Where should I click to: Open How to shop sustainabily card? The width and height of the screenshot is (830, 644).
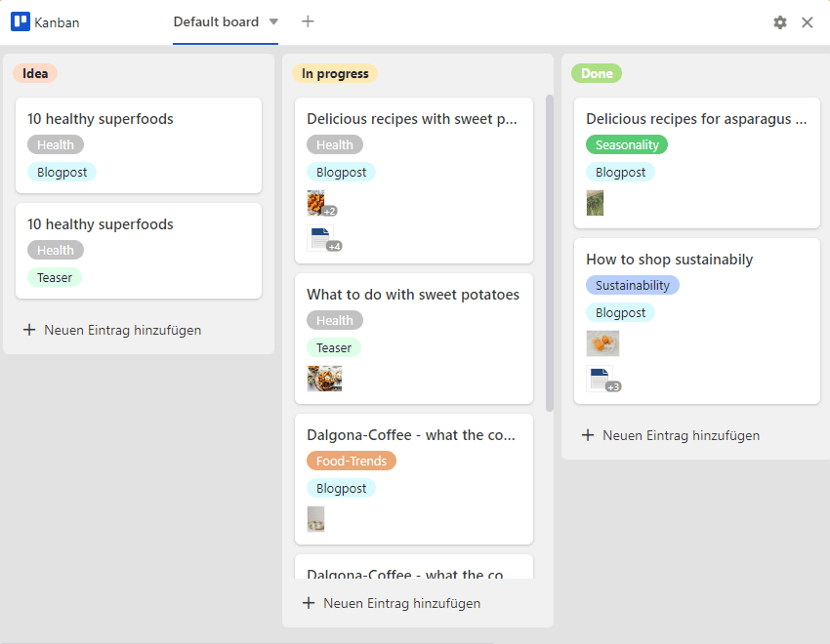[x=697, y=321]
